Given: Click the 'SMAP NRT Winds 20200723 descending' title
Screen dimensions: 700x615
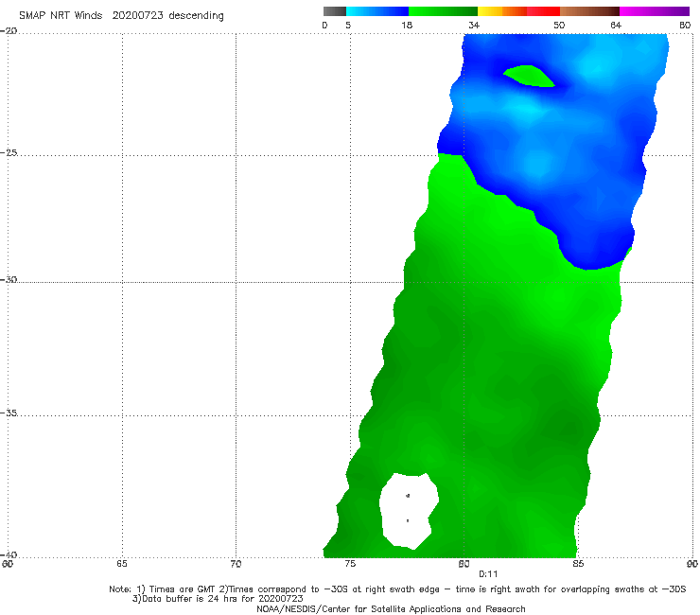Looking at the screenshot, I should click(121, 15).
